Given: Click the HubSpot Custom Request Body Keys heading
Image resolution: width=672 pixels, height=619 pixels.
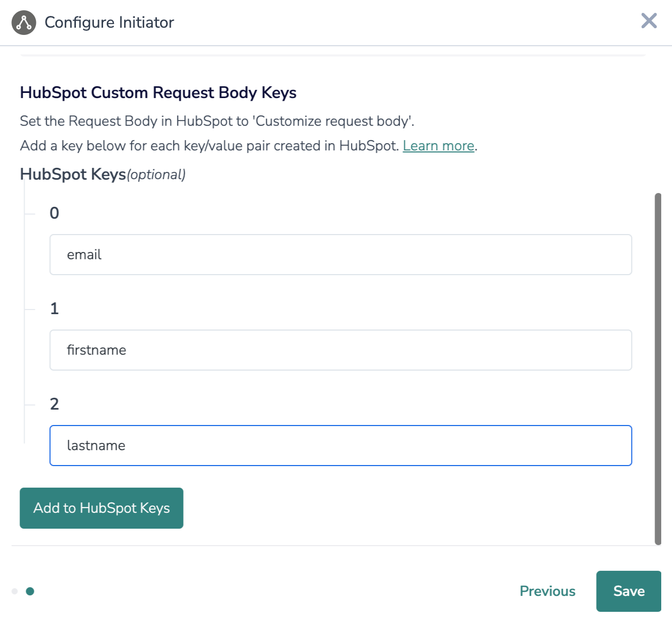Looking at the screenshot, I should [158, 93].
